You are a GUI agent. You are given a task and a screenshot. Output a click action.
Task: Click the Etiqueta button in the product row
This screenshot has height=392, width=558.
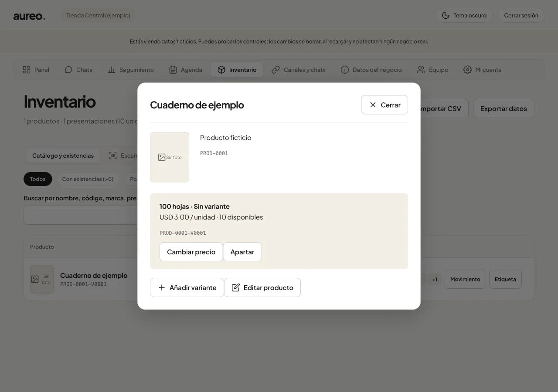click(505, 279)
